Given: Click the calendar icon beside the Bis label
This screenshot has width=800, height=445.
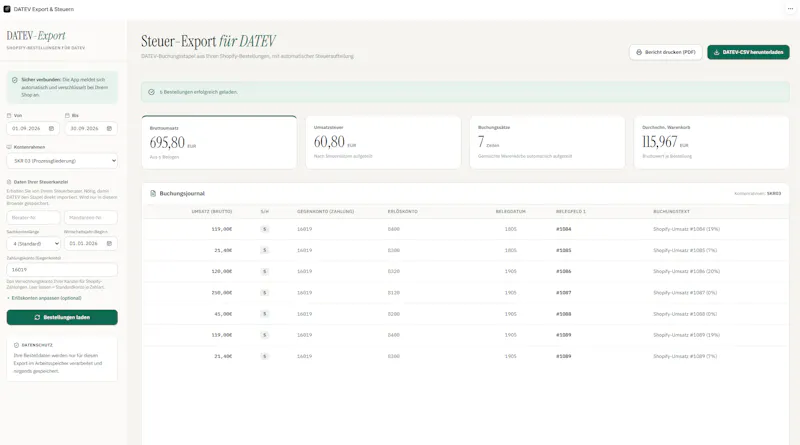Looking at the screenshot, I should point(67,116).
